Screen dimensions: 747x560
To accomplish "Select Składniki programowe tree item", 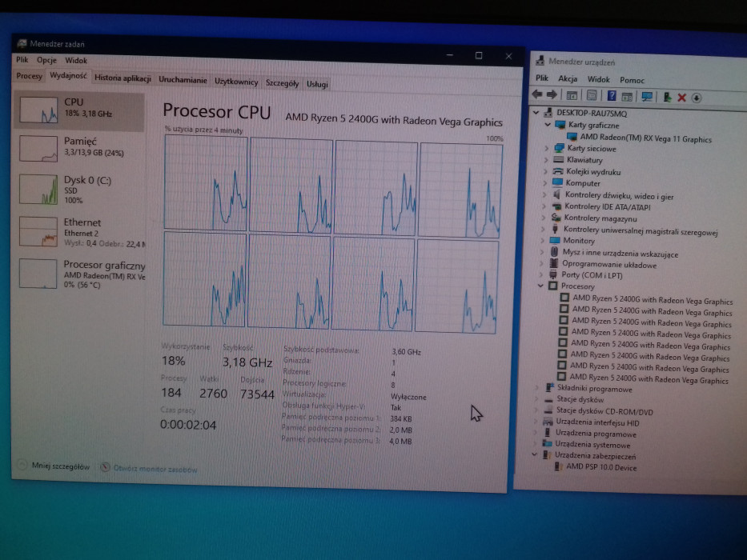I will 595,389.
